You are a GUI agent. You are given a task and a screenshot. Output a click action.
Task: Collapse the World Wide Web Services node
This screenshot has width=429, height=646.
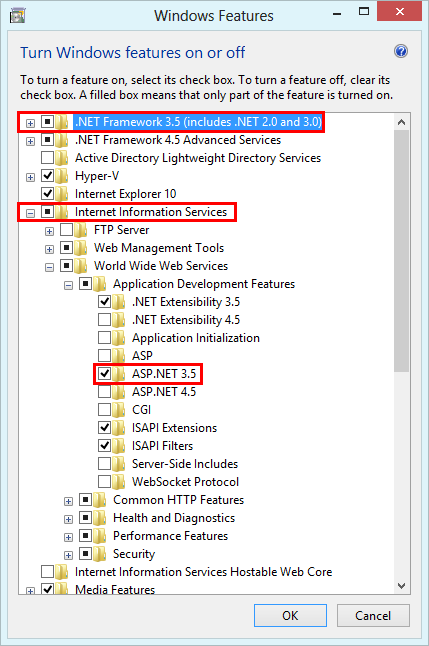[49, 267]
